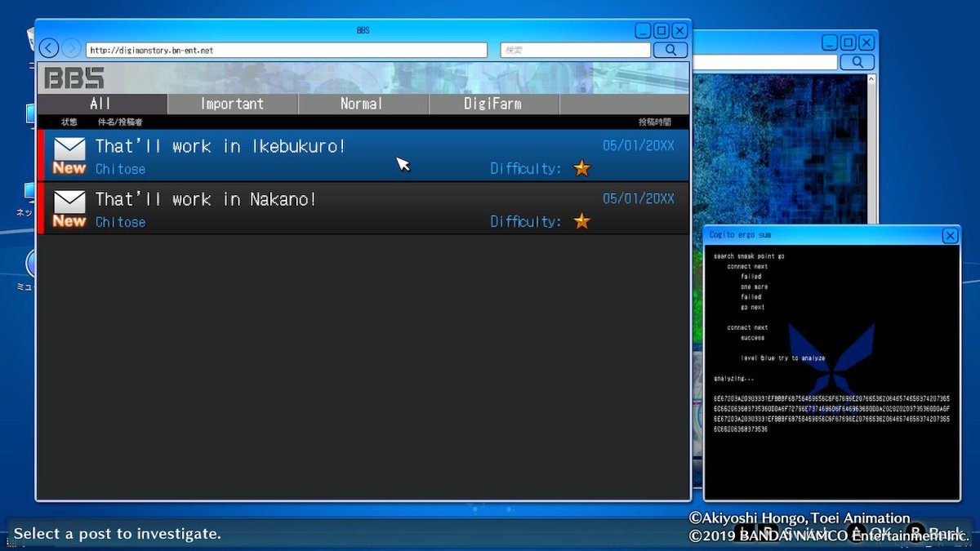The image size is (980, 551).
Task: Click Chitose under the Nakano post
Action: coord(120,222)
